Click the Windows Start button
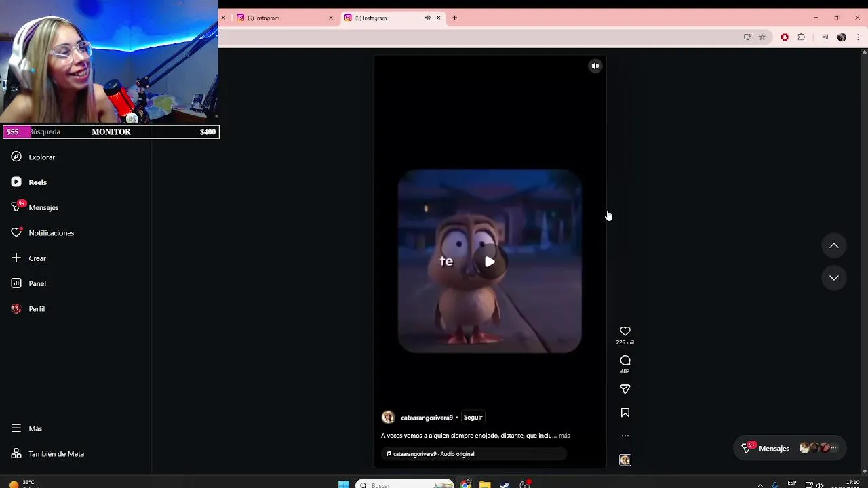The image size is (868, 488). [x=344, y=485]
